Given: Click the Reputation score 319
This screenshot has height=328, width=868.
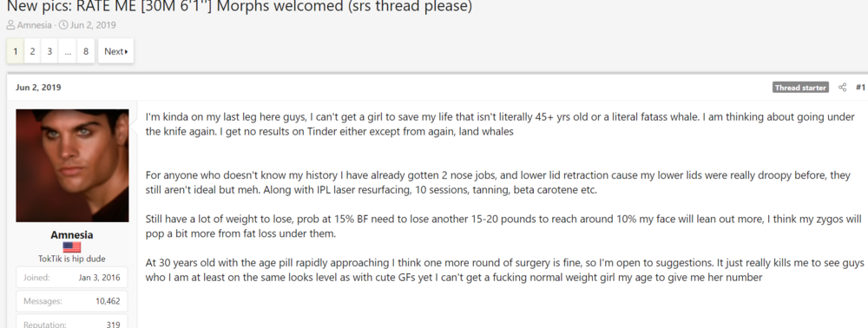Looking at the screenshot, I should click(x=113, y=325).
